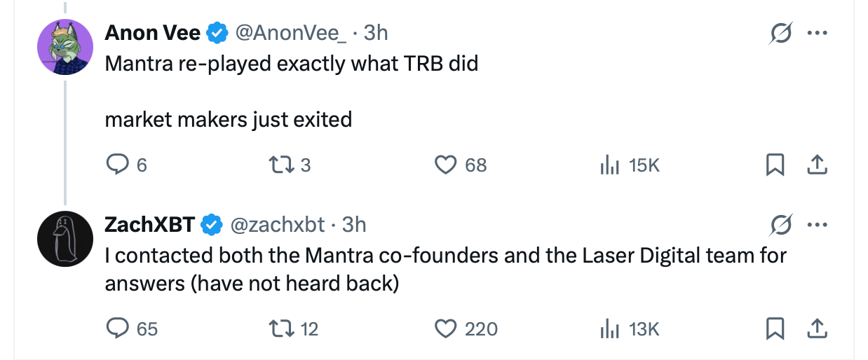Reply to Anon Vee's tweet

point(116,165)
